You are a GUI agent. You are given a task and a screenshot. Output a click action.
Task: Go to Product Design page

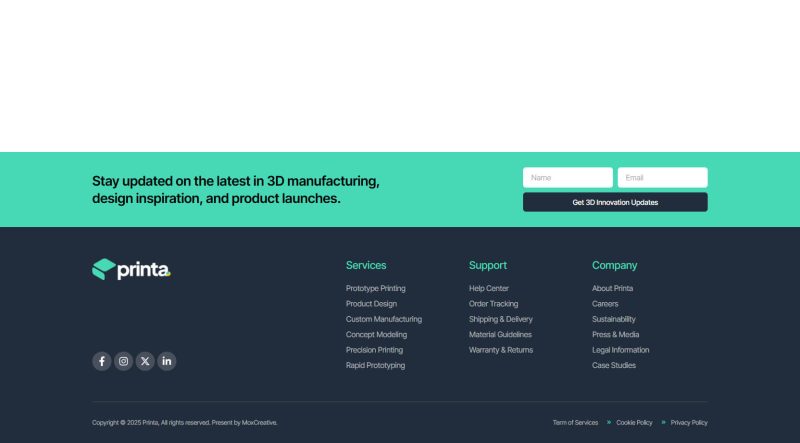click(x=371, y=304)
